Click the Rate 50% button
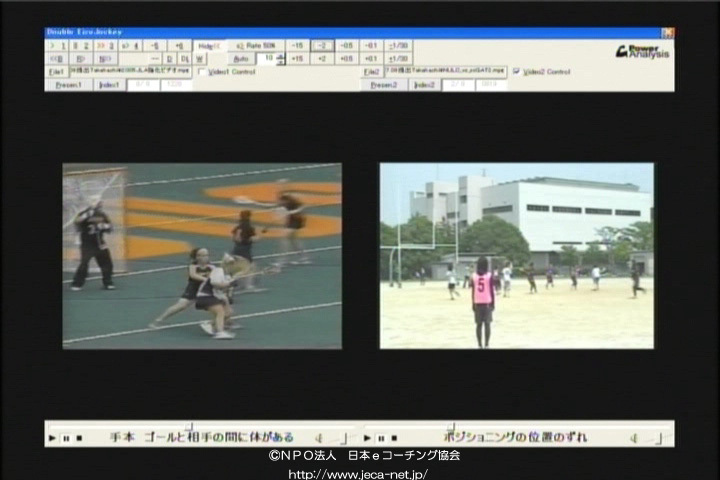Image resolution: width=720 pixels, height=480 pixels. click(x=256, y=46)
